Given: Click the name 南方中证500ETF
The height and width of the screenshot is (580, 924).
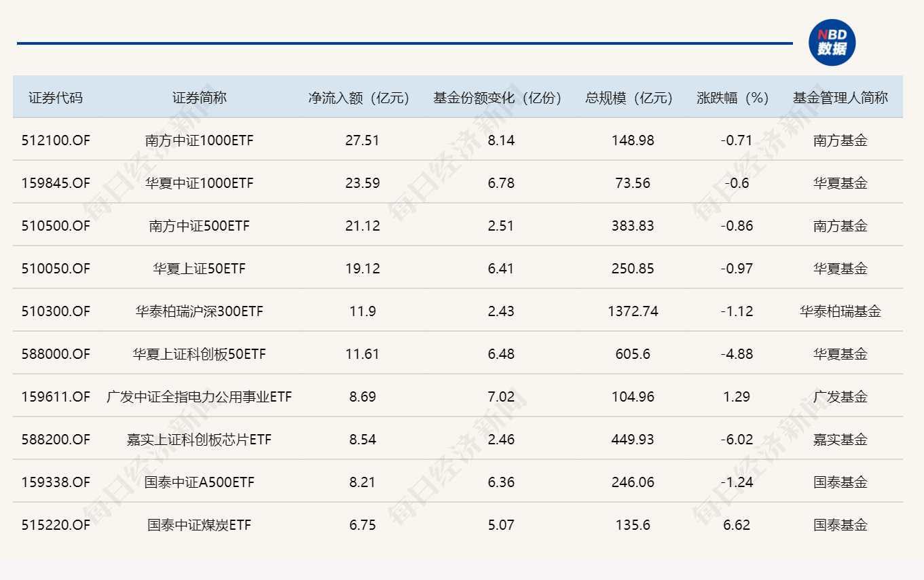Looking at the screenshot, I should [199, 226].
